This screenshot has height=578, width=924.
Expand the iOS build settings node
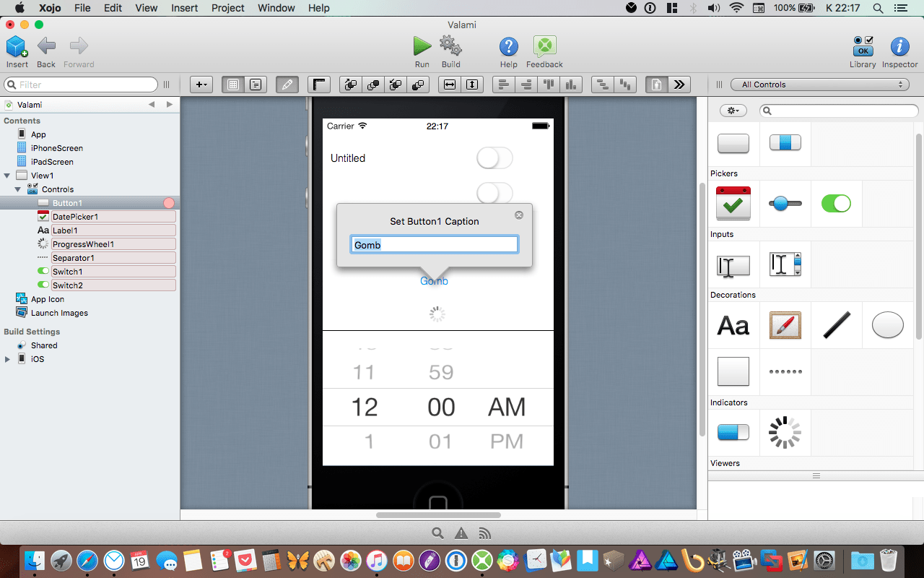(7, 359)
